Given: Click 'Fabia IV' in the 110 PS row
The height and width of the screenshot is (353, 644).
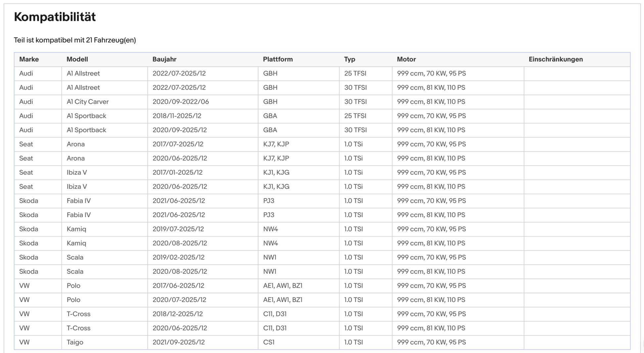Looking at the screenshot, I should [x=79, y=215].
